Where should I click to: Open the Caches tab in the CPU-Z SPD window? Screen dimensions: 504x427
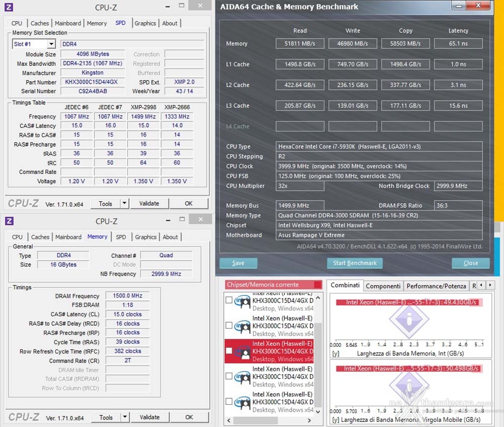click(x=39, y=24)
